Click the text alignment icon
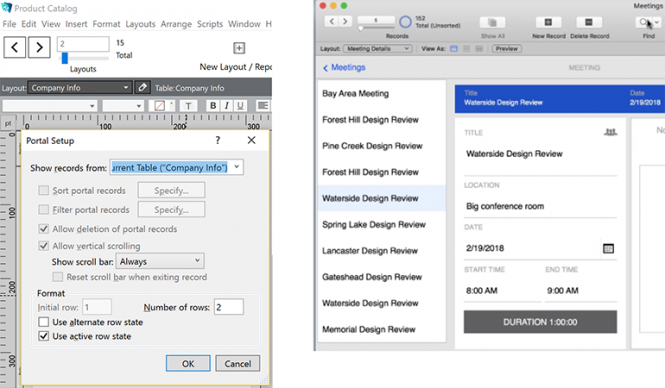This screenshot has width=665, height=388. click(263, 106)
